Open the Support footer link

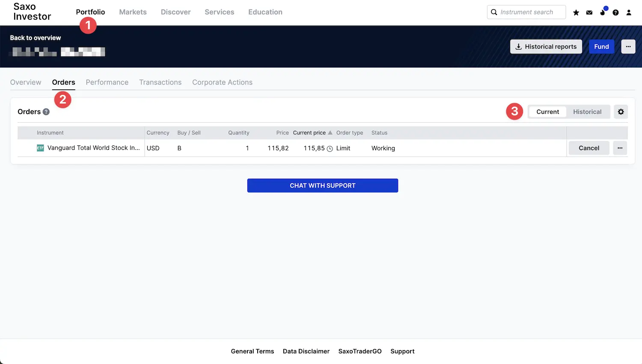(402, 351)
